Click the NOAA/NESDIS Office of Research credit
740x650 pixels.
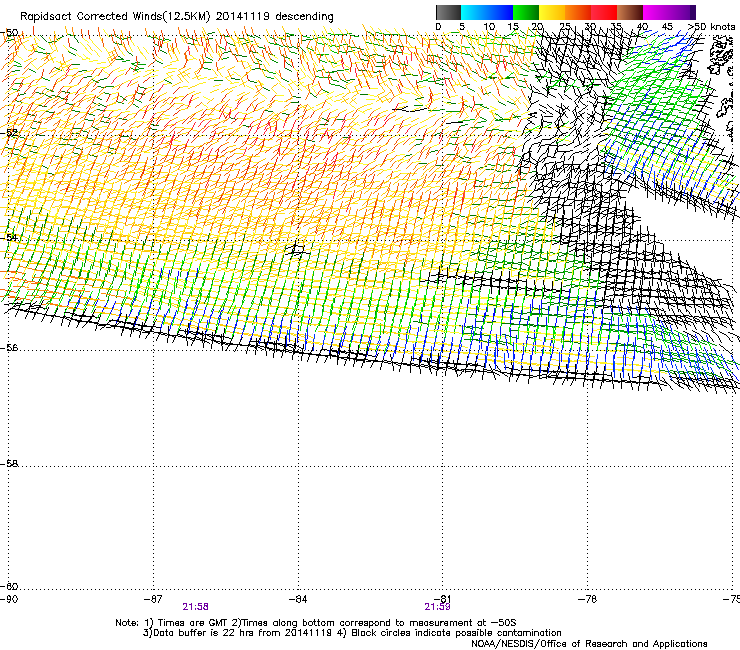pyautogui.click(x=589, y=644)
